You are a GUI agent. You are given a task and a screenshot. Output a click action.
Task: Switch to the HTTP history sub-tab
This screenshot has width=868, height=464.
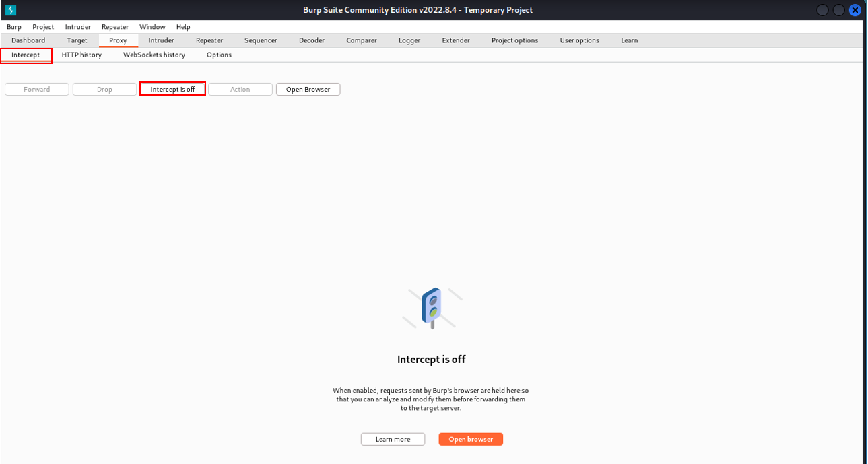click(x=81, y=55)
